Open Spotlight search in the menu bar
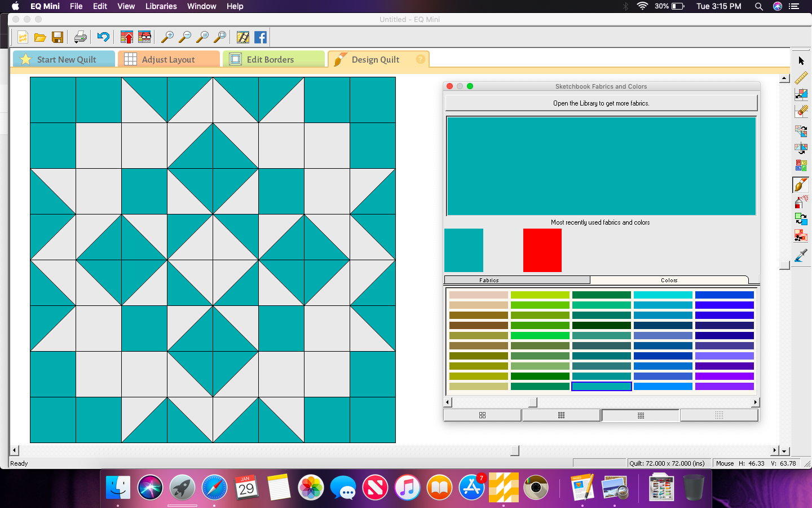The image size is (812, 508). click(759, 6)
